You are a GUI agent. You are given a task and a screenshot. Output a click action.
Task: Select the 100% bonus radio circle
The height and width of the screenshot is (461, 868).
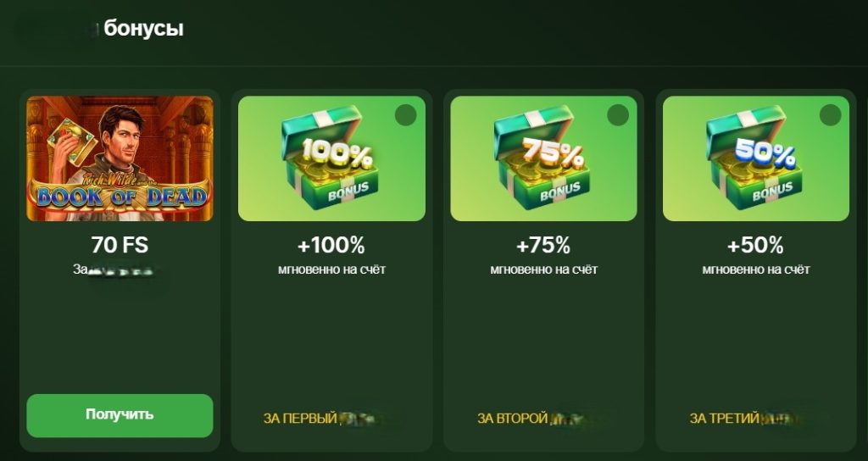[x=406, y=115]
